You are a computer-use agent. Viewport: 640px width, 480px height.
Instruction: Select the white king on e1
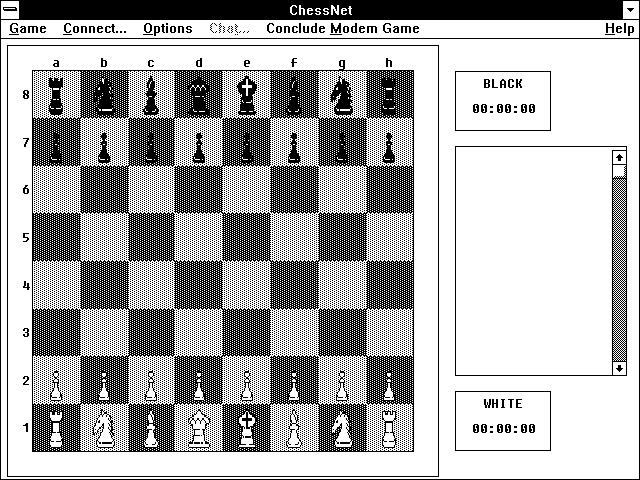pyautogui.click(x=247, y=428)
